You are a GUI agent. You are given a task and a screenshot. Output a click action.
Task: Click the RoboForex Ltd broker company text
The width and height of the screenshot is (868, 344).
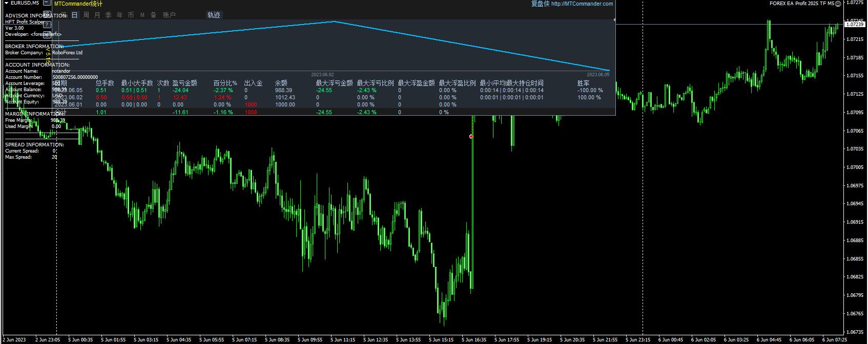(67, 53)
